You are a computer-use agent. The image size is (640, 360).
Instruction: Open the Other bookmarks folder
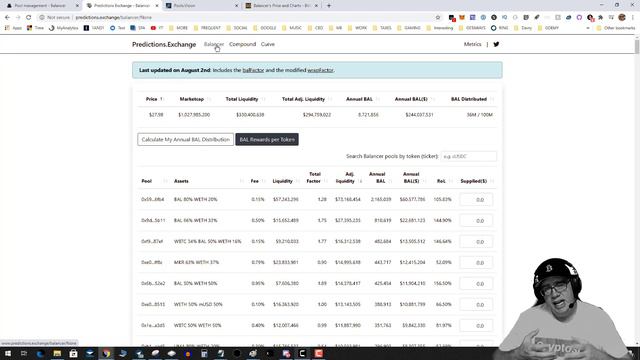coord(616,28)
